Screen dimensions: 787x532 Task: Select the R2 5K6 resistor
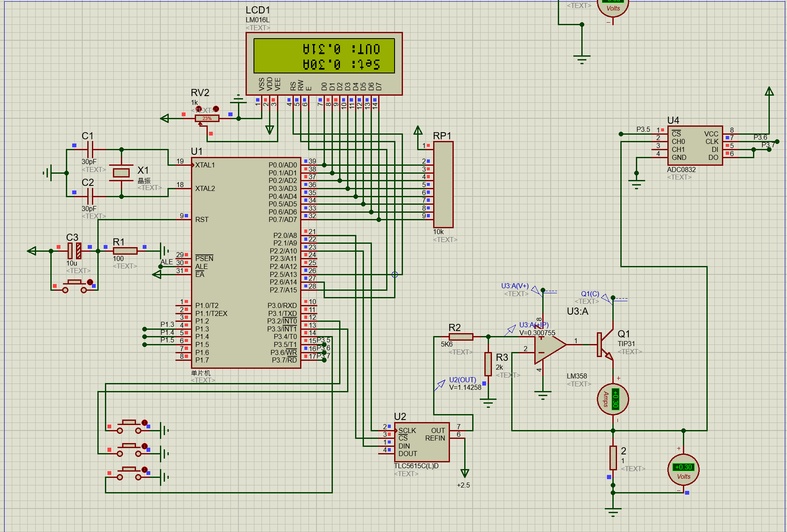(x=461, y=337)
